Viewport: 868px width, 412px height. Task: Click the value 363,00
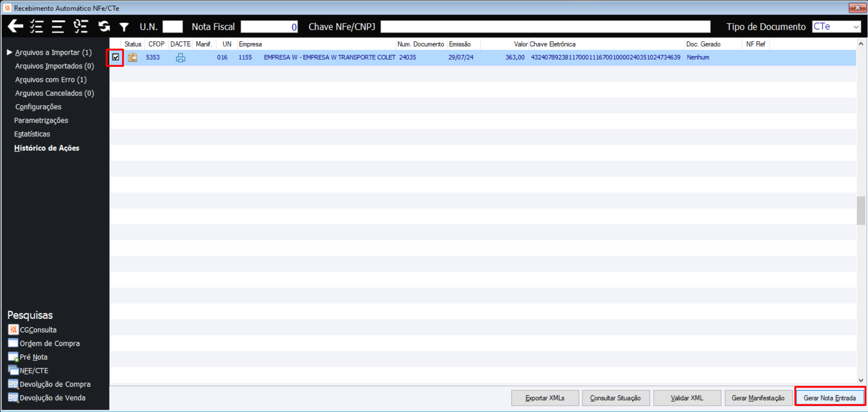coord(515,57)
